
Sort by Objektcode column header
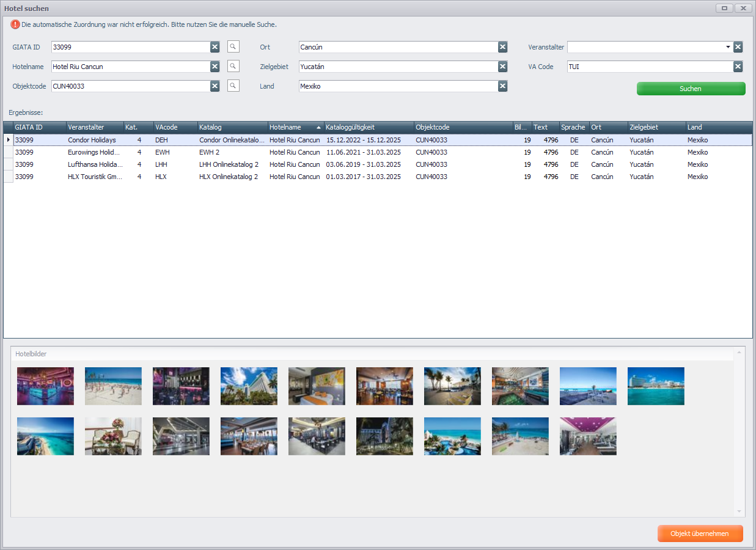[463, 127]
